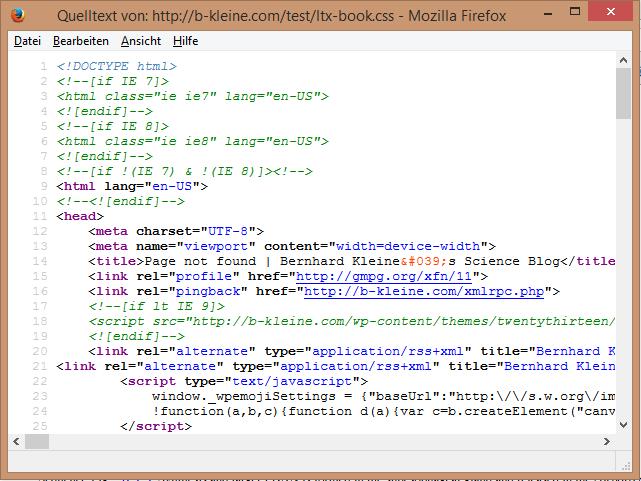
Task: Click the vertical scrollbar up arrow
Action: (x=623, y=60)
